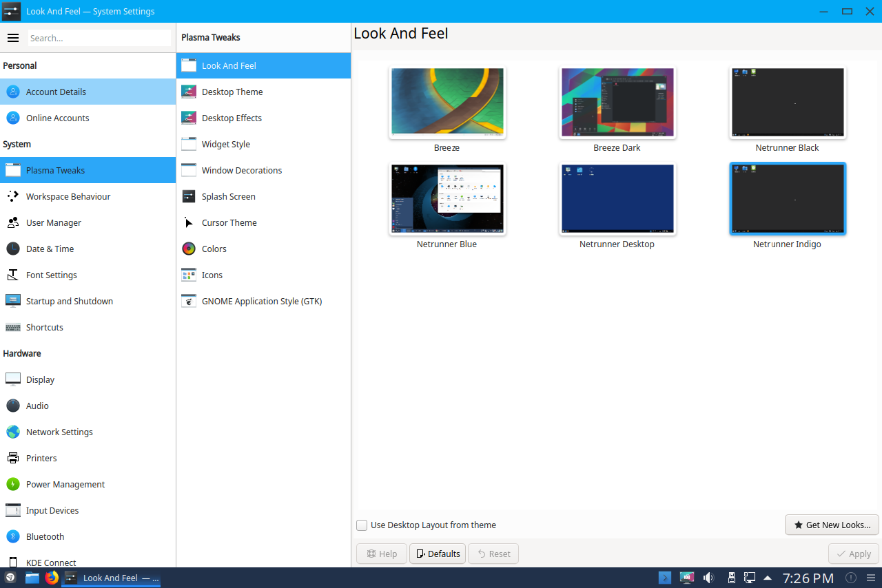Click the Get New Looks button
Viewport: 882px width, 588px height.
click(x=832, y=525)
